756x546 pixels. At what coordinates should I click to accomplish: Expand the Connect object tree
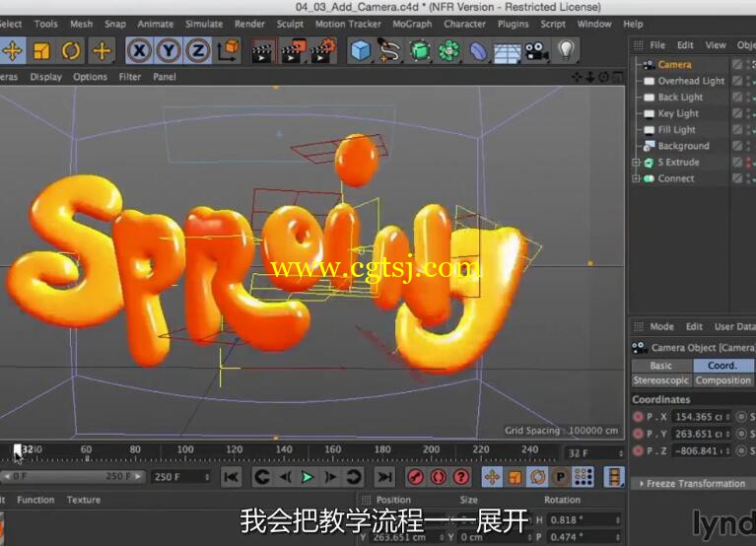[x=636, y=178]
